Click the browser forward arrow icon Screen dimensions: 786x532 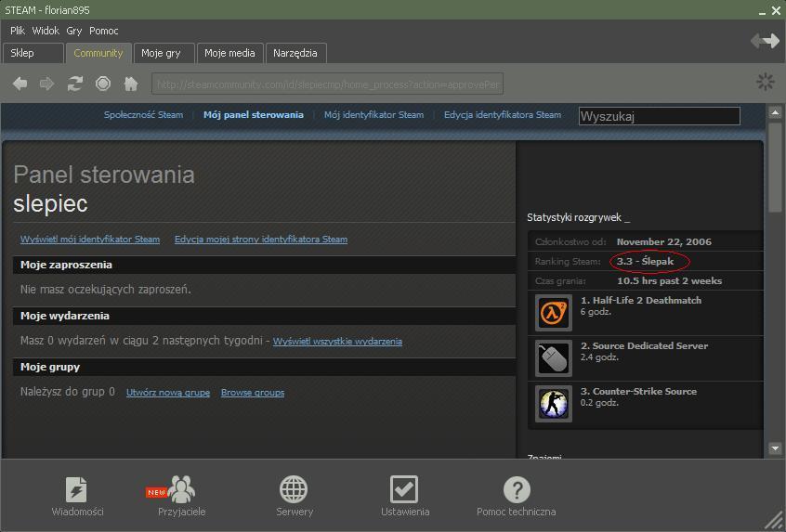[x=46, y=84]
